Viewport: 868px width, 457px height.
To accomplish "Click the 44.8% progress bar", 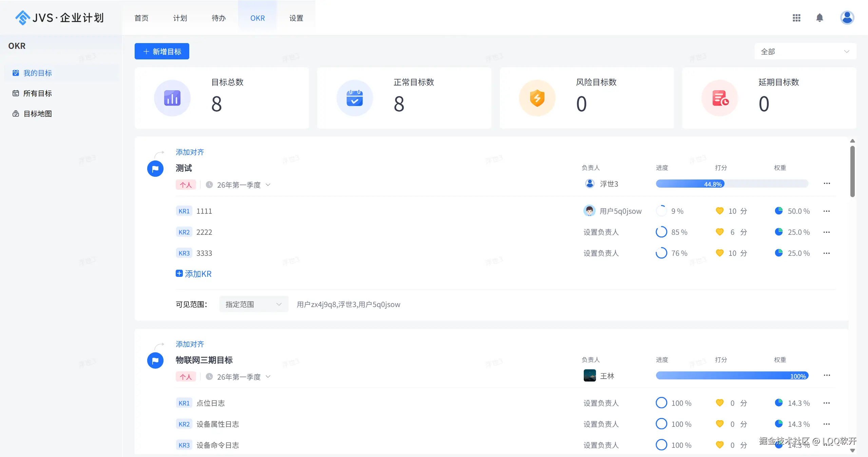I will point(732,184).
